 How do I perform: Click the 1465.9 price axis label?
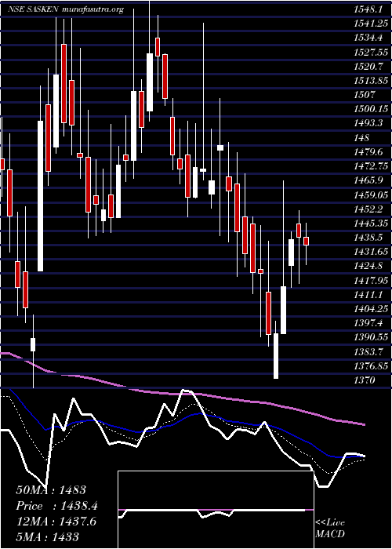coord(370,180)
